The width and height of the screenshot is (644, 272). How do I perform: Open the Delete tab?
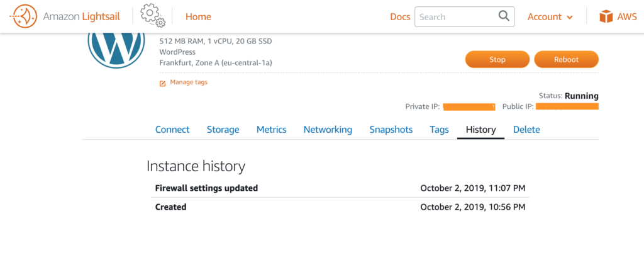526,130
